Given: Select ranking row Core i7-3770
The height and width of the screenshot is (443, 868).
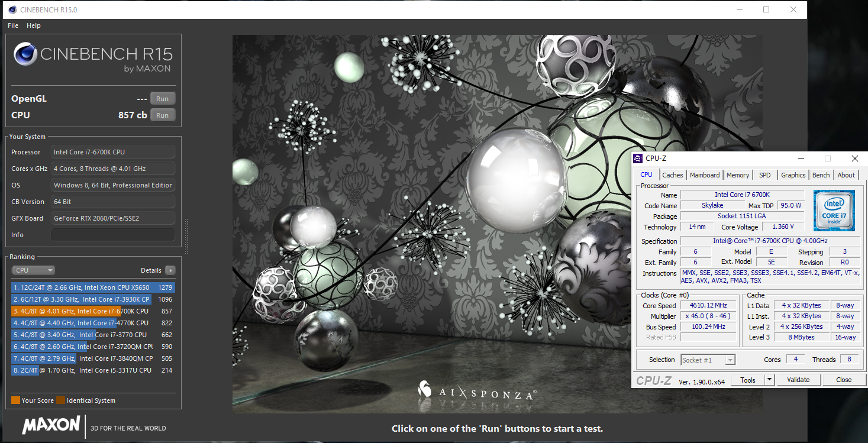Looking at the screenshot, I should pos(93,335).
